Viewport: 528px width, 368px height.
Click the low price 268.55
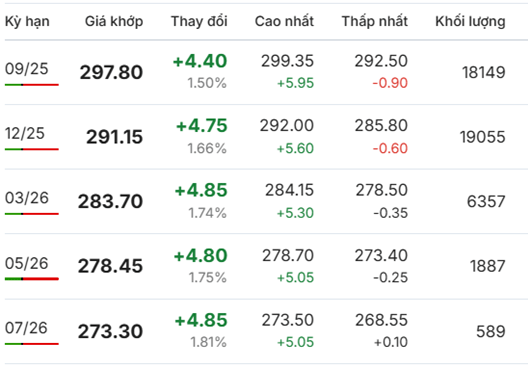(381, 320)
